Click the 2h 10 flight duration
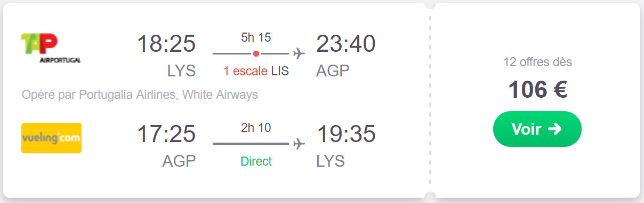 point(256,128)
